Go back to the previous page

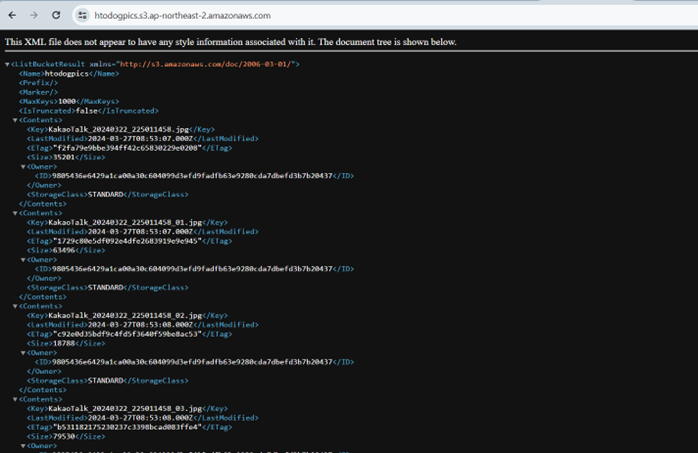[12, 16]
